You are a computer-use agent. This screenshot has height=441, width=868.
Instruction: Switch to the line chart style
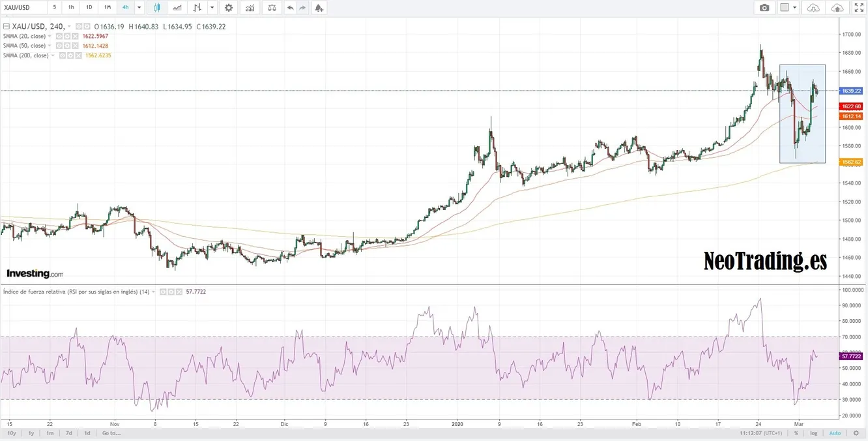(176, 8)
